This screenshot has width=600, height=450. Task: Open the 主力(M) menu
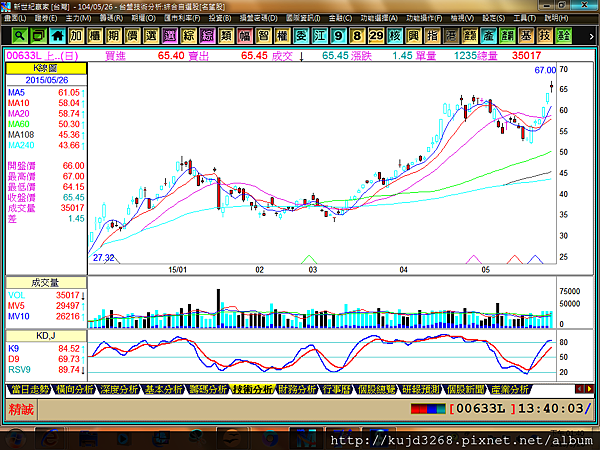click(x=78, y=18)
